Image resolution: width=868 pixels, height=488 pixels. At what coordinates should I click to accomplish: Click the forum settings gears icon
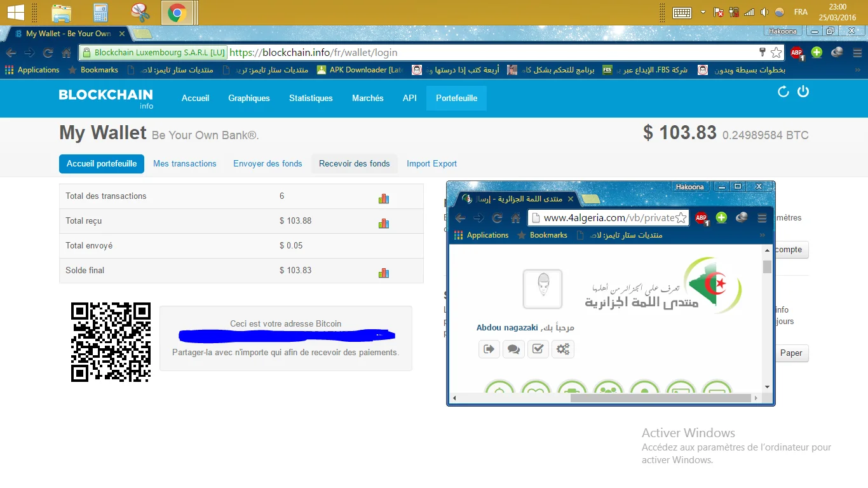(562, 348)
